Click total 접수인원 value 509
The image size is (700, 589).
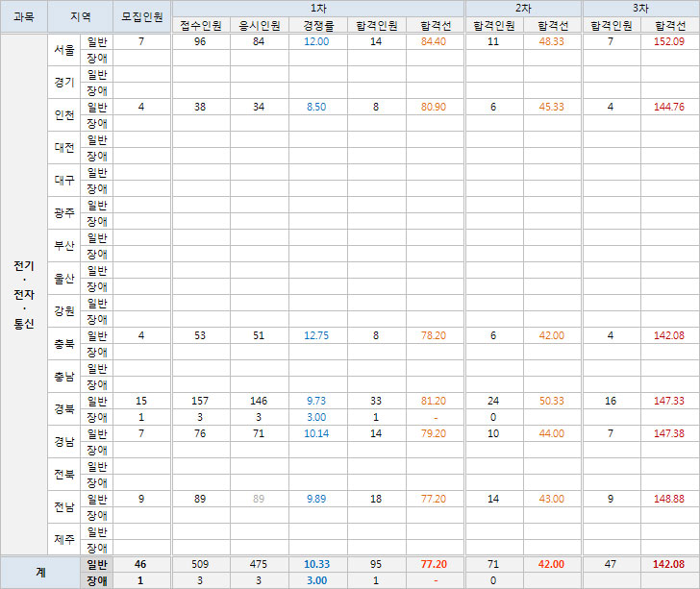coord(200,564)
